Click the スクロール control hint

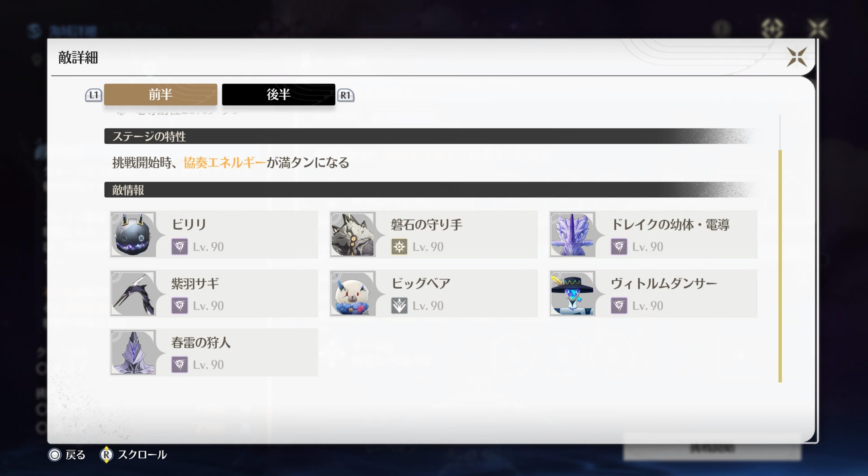pos(133,455)
